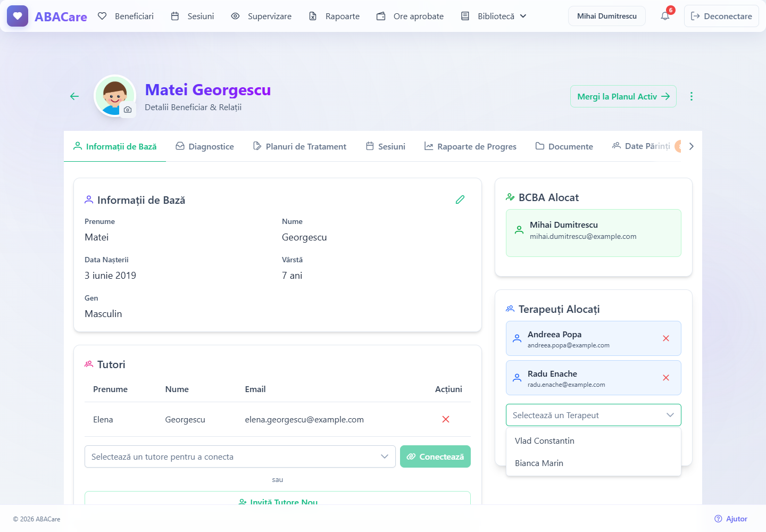The width and height of the screenshot is (766, 532).
Task: Click the notifications bell icon
Action: 665,16
